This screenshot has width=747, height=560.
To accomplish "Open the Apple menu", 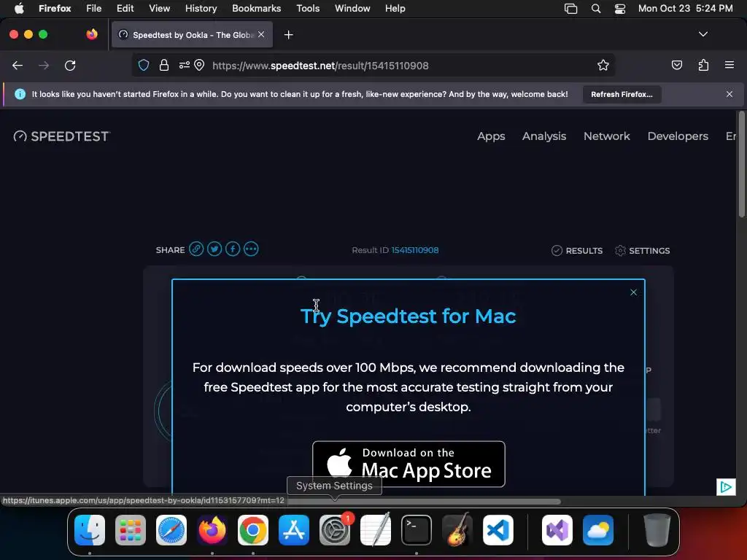I will 19,8.
